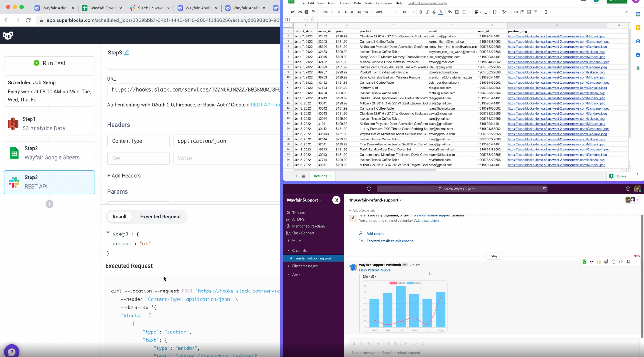
Task: Open Slack history clock icon
Action: click(369, 189)
